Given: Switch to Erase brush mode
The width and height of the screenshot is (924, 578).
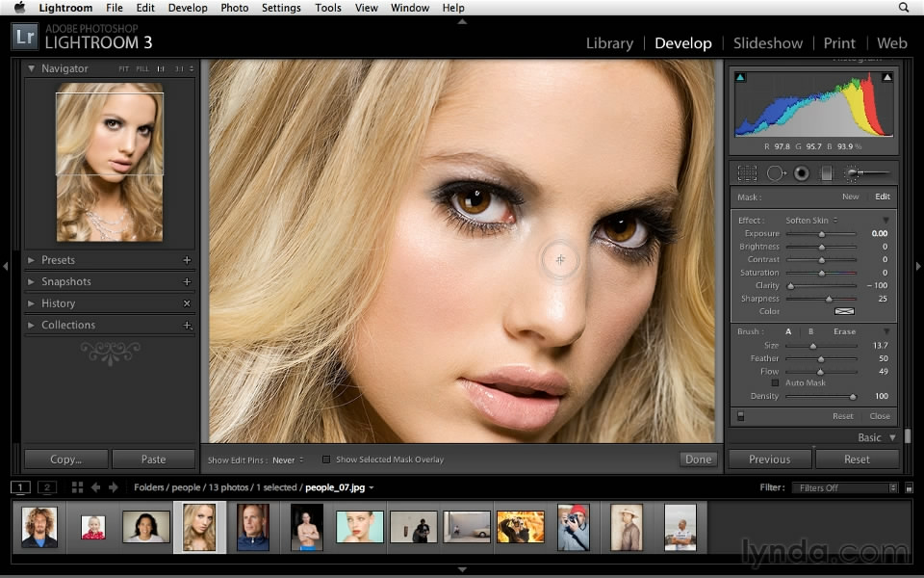Looking at the screenshot, I should 844,331.
